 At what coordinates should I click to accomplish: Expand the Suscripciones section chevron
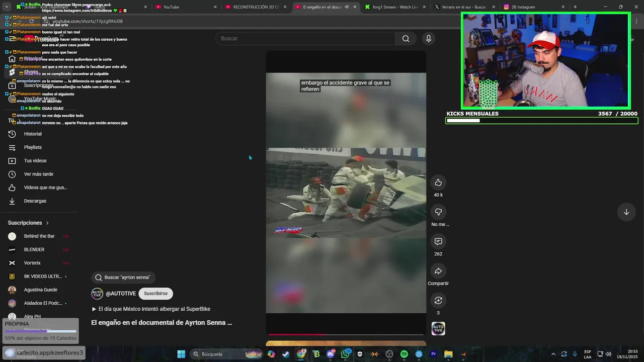click(47, 223)
